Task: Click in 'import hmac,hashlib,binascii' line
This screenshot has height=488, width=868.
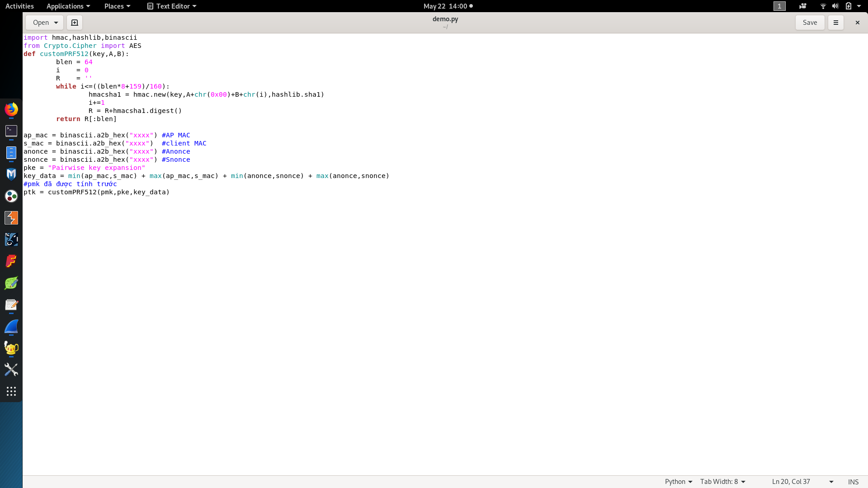Action: coord(80,38)
